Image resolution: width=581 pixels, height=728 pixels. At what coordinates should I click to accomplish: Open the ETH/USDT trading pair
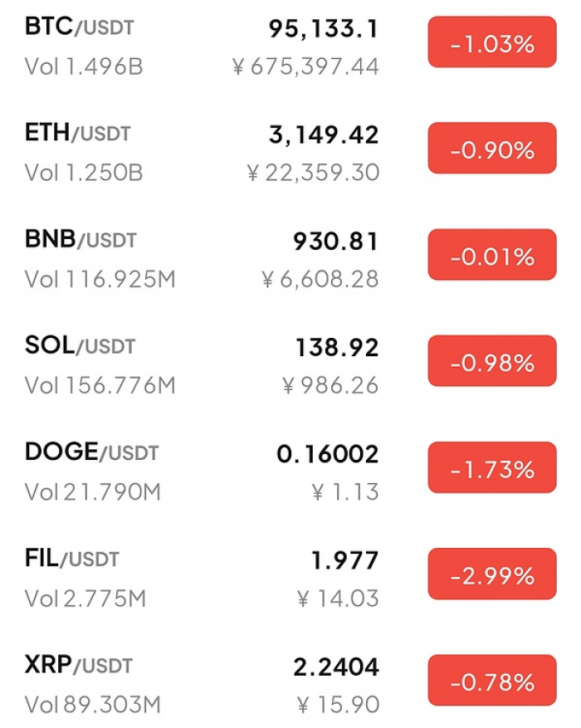pyautogui.click(x=78, y=134)
